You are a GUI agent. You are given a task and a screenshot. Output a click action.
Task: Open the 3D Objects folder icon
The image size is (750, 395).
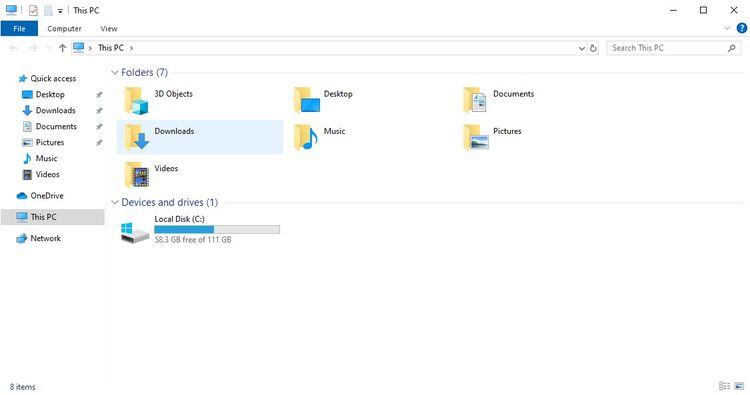(136, 100)
